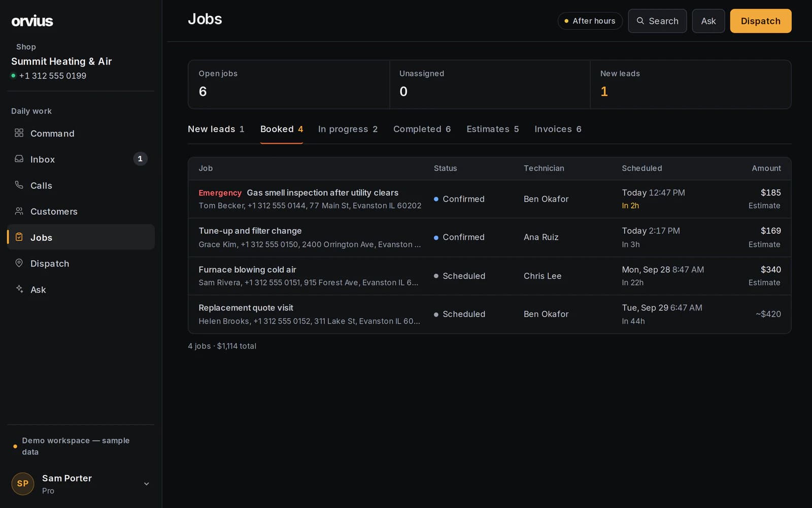The width and height of the screenshot is (812, 508).
Task: Open Calls from the sidebar
Action: pyautogui.click(x=81, y=185)
